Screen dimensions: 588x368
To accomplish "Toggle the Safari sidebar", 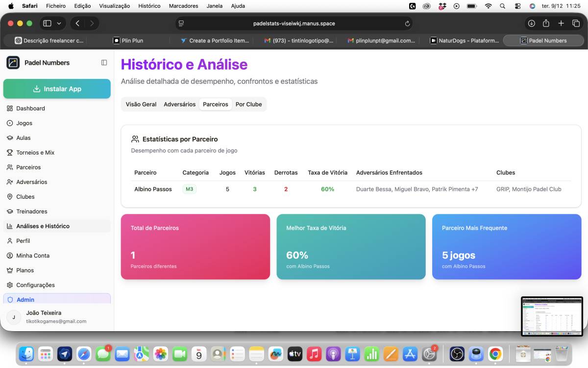I will click(x=47, y=24).
